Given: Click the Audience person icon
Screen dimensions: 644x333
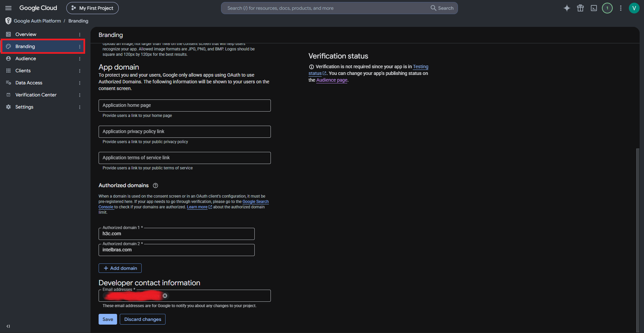Looking at the screenshot, I should click(x=8, y=58).
